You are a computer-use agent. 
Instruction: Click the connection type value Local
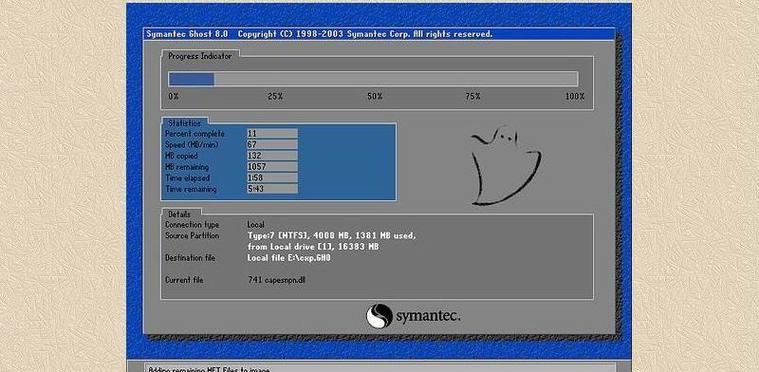pos(256,225)
